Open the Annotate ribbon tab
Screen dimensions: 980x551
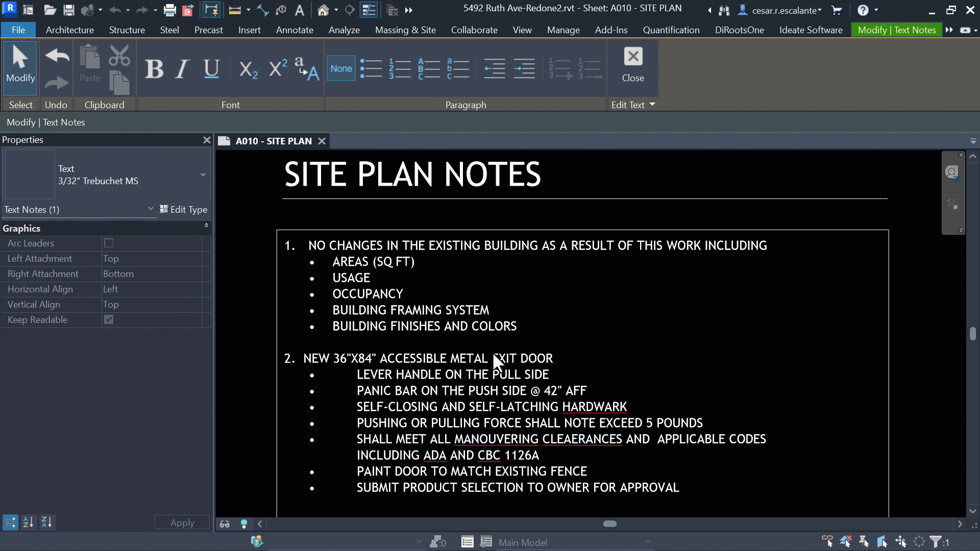[295, 30]
